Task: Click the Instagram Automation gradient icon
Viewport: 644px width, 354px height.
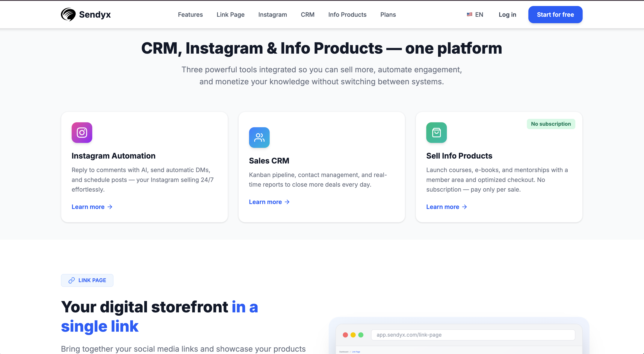Action: click(82, 133)
